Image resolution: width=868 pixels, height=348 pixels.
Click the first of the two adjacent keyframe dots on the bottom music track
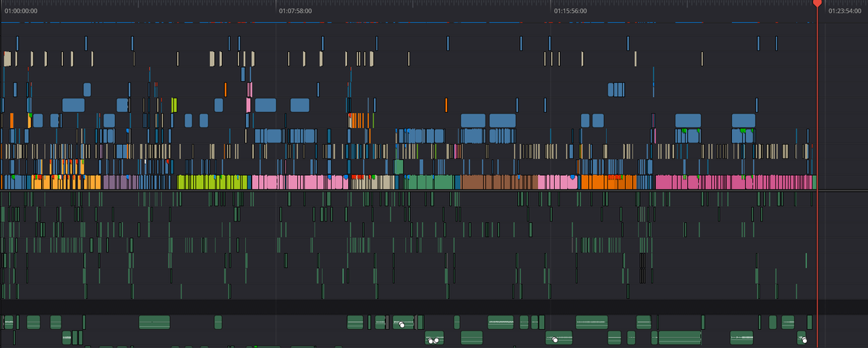[x=430, y=341]
